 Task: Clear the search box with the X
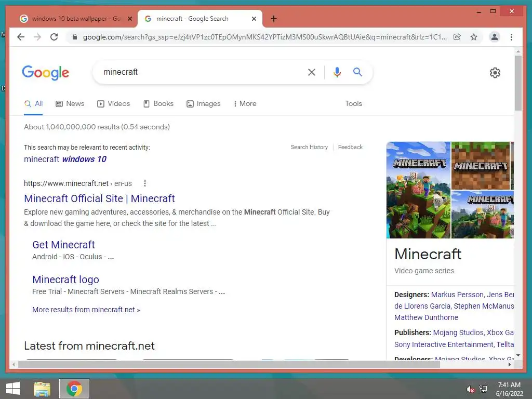[312, 72]
